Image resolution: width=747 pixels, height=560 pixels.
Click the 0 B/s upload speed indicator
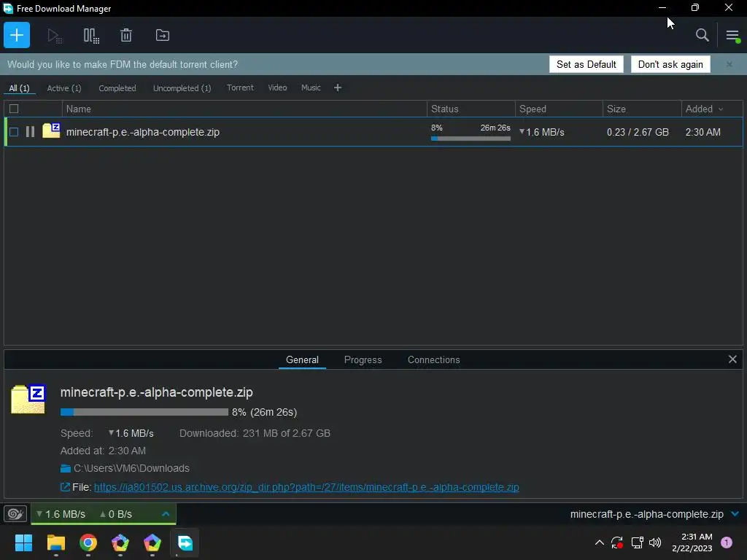[x=116, y=514]
